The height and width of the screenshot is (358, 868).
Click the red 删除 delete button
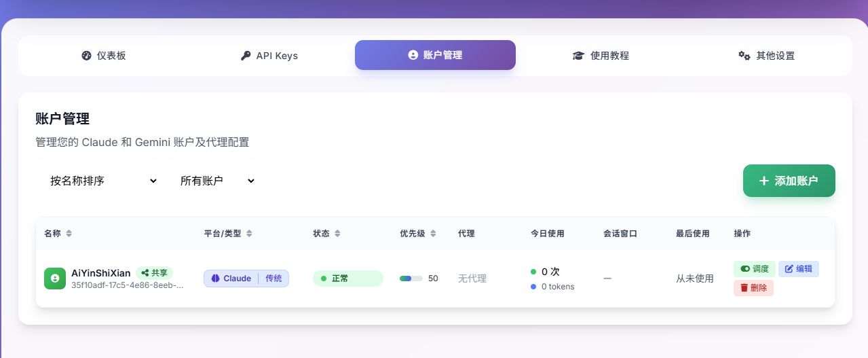(753, 288)
